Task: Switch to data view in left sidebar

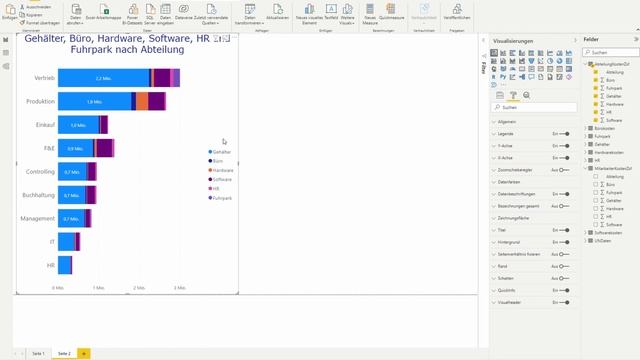Action: 6,53
